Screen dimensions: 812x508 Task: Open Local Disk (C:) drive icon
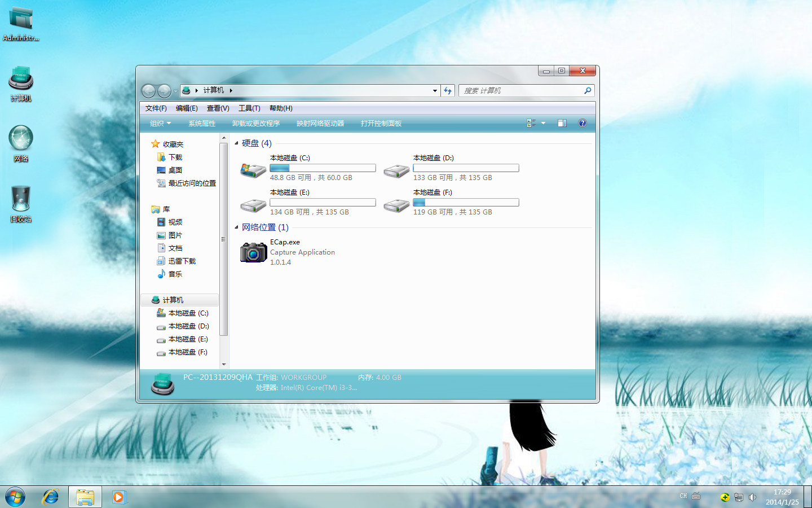(253, 170)
